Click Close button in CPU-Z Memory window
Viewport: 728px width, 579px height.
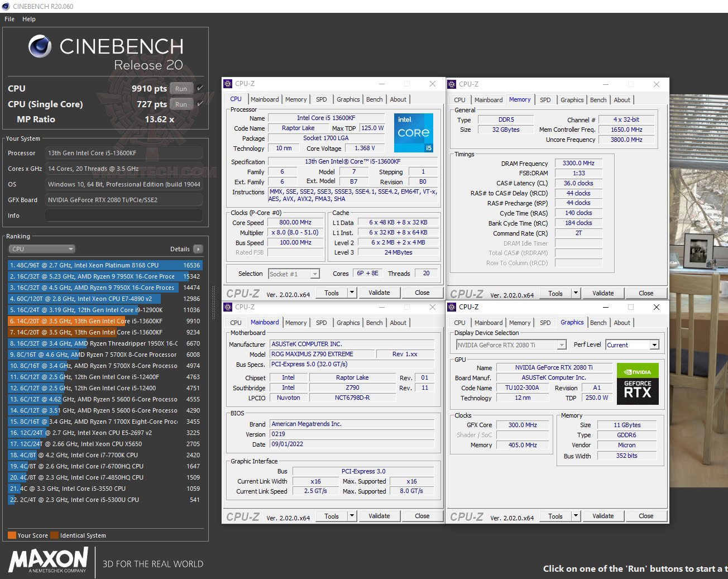click(x=646, y=293)
